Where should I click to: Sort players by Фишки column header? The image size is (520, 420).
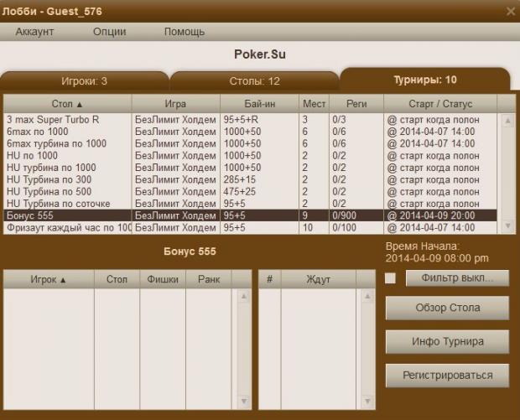[x=163, y=279]
